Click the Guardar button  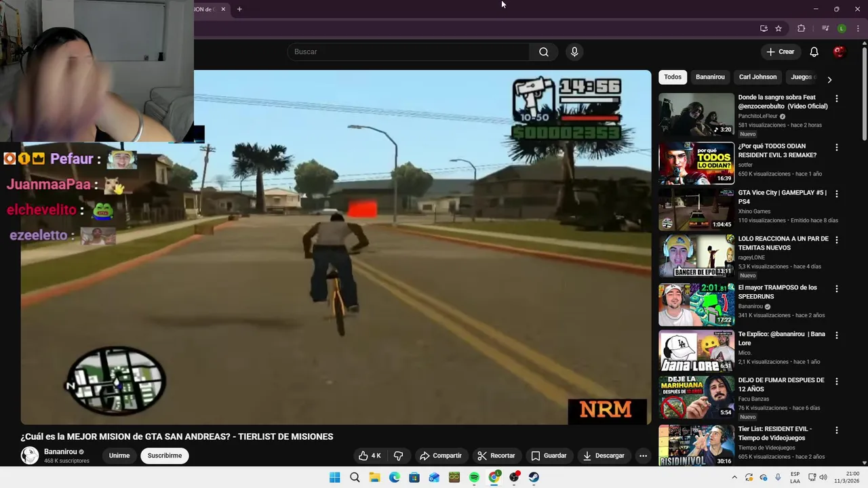click(x=549, y=455)
